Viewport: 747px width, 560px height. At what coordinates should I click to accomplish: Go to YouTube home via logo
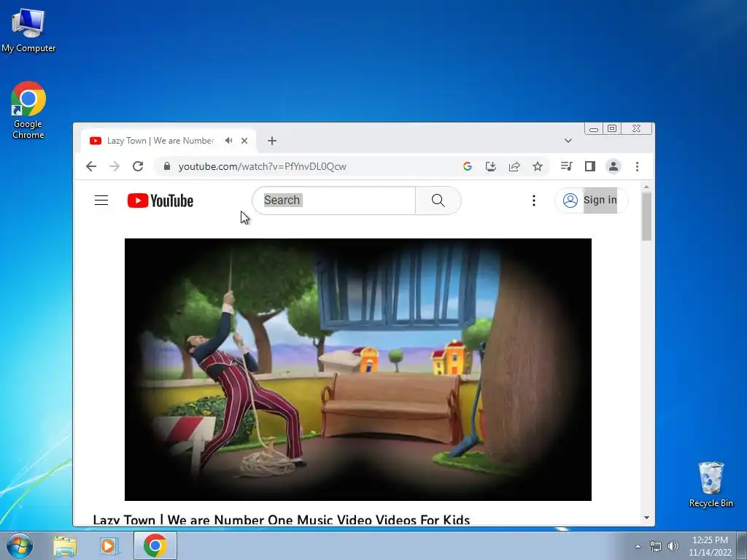click(x=160, y=201)
